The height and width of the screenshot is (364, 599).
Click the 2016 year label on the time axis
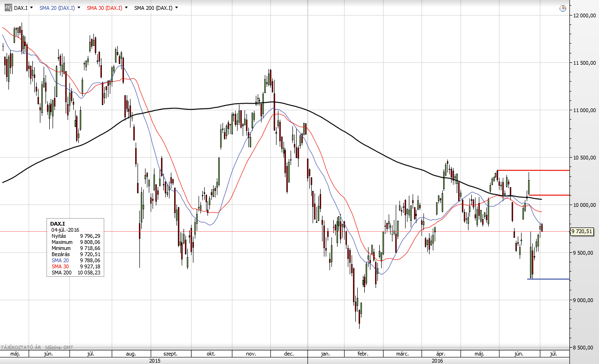pos(438,361)
